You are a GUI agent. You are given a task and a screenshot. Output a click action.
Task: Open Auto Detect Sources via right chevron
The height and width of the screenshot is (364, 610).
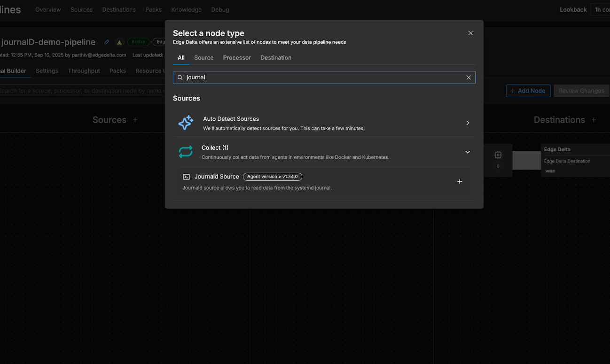coord(468,123)
